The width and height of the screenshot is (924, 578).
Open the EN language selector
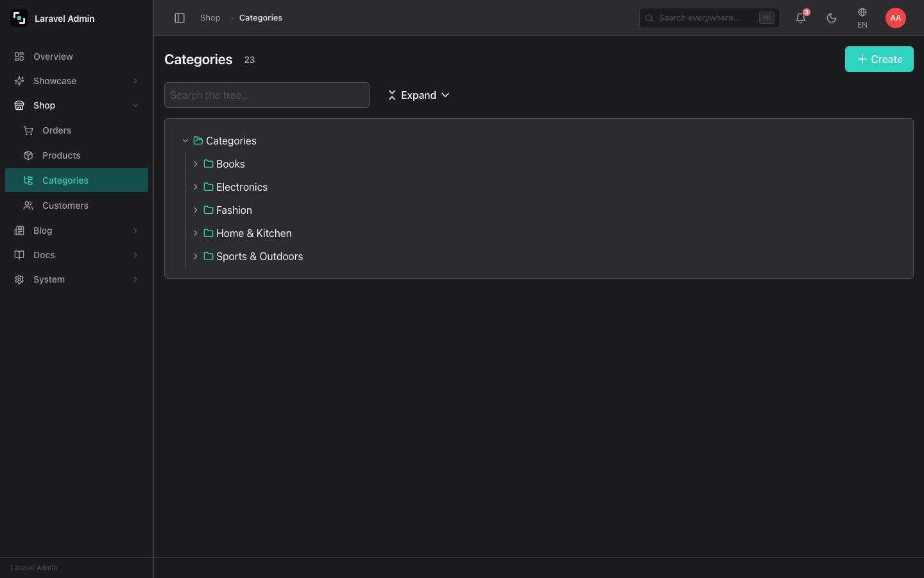(862, 18)
